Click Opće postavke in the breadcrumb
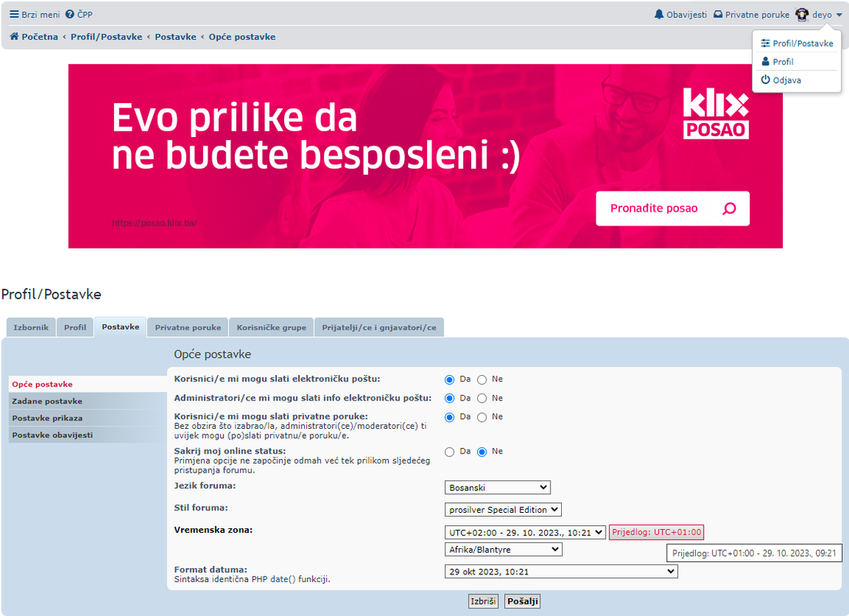The width and height of the screenshot is (849, 616). [242, 37]
